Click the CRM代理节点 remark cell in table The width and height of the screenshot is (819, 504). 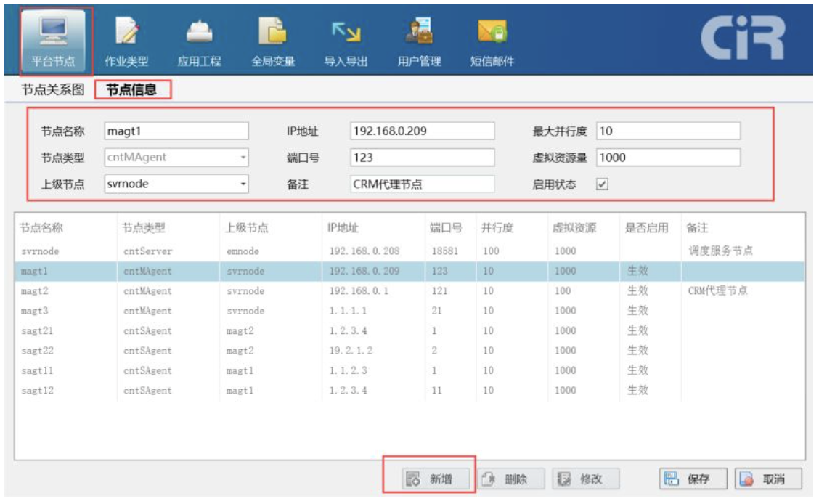click(717, 290)
